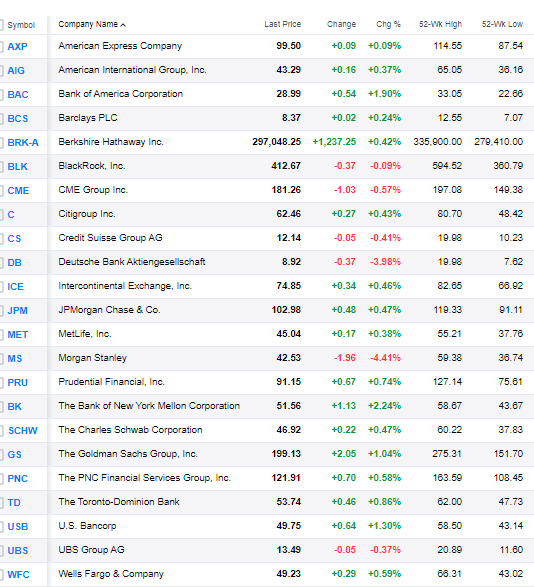This screenshot has height=587, width=534.
Task: Open the Citigroup ticker link C
Action: click(11, 215)
